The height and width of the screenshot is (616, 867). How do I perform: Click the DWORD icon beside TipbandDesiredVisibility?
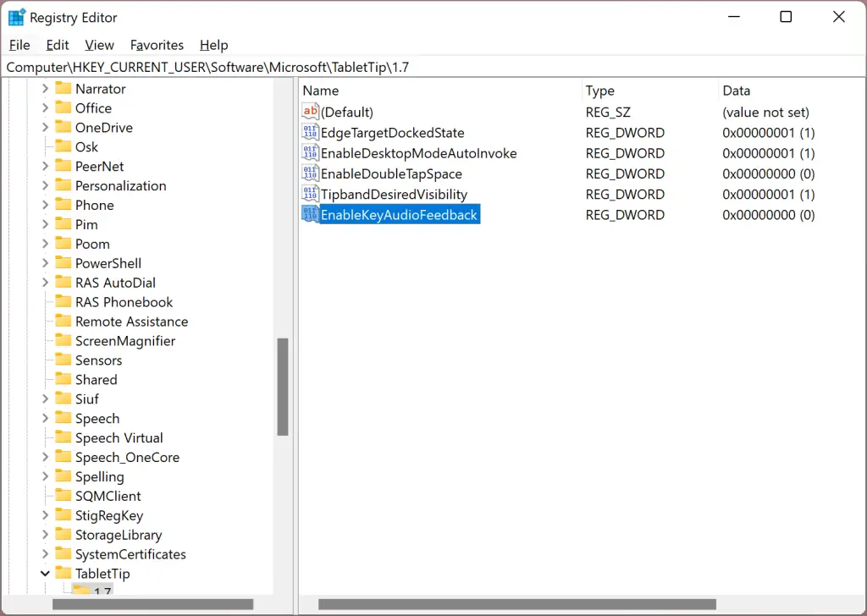coord(310,195)
